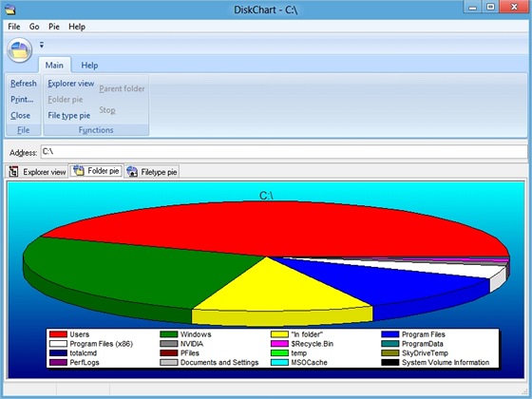Click the Folder pie tab icon
The image size is (532, 399).
[x=79, y=170]
